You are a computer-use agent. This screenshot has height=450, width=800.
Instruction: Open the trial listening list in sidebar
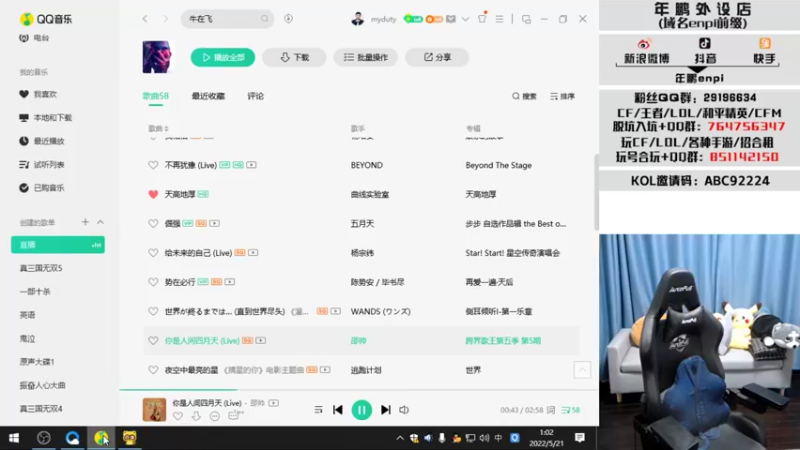click(42, 164)
